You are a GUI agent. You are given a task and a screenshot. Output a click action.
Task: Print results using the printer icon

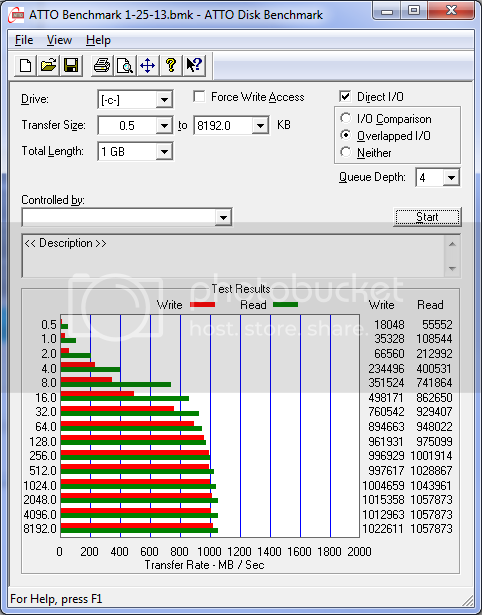point(102,65)
